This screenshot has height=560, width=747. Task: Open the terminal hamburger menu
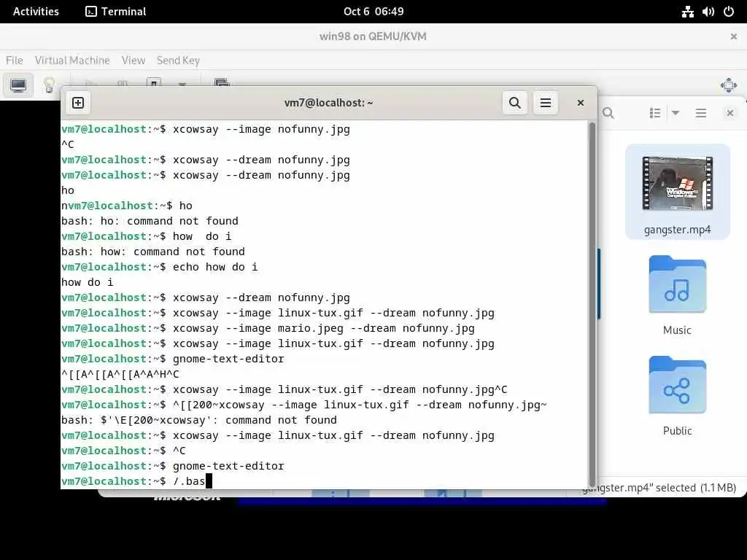(546, 103)
